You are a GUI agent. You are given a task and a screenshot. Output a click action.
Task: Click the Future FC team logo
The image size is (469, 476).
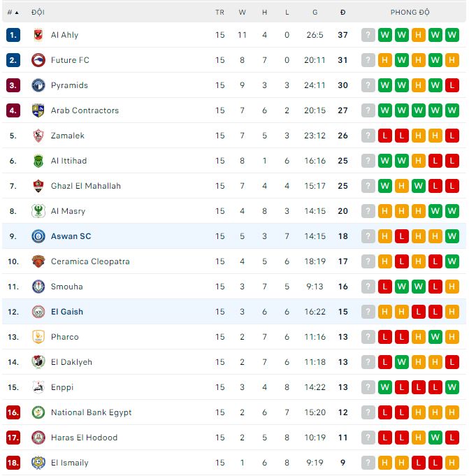point(38,60)
